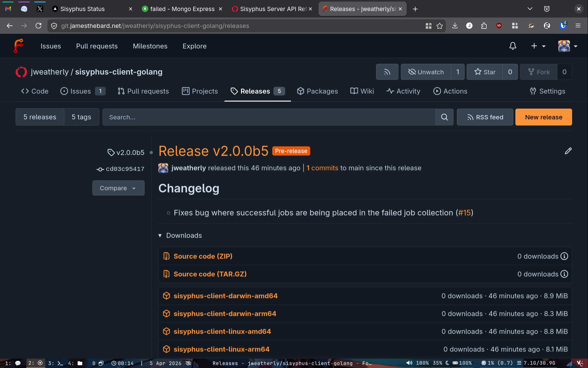
Task: Open the plus create-new dropdown
Action: [x=538, y=46]
